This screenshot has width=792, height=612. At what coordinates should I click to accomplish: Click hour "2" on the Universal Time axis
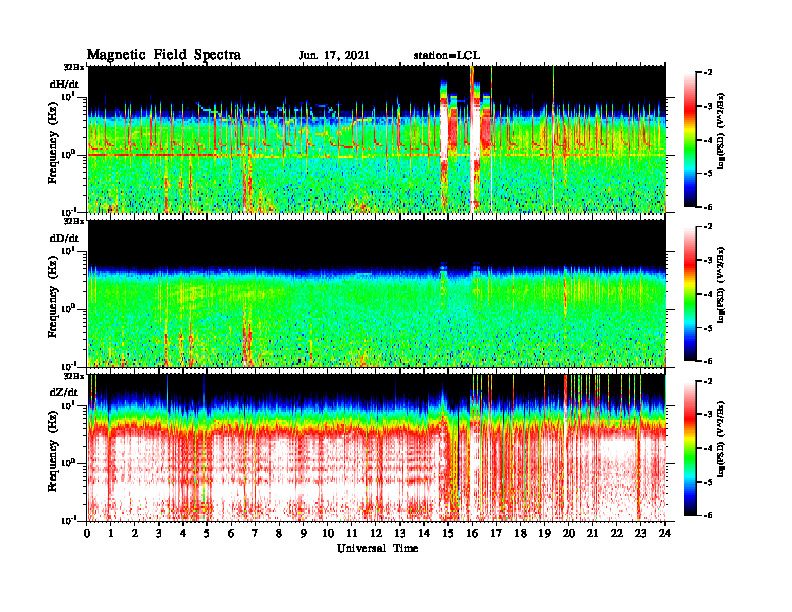(x=135, y=534)
